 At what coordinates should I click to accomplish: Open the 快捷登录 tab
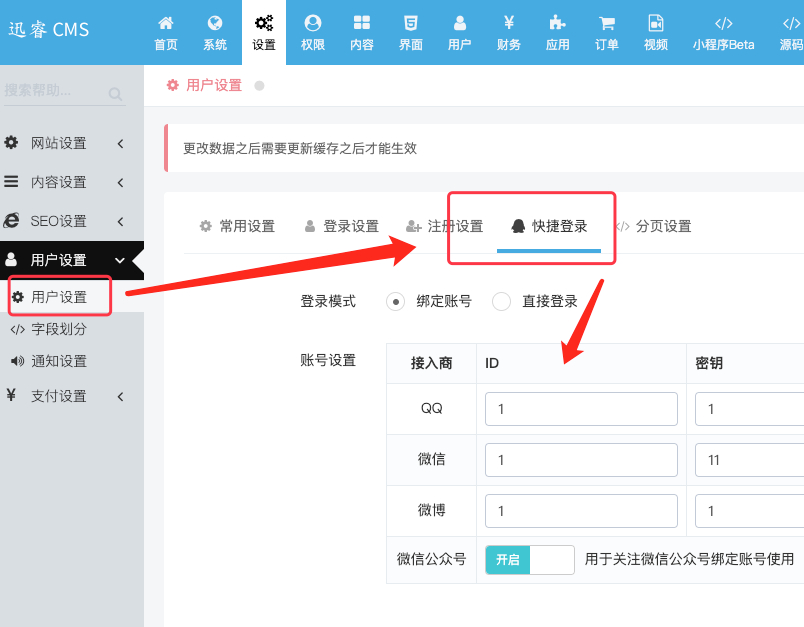549,226
